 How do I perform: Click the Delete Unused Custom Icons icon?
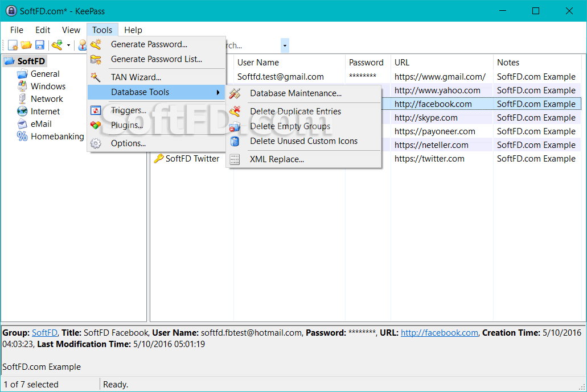coord(235,141)
